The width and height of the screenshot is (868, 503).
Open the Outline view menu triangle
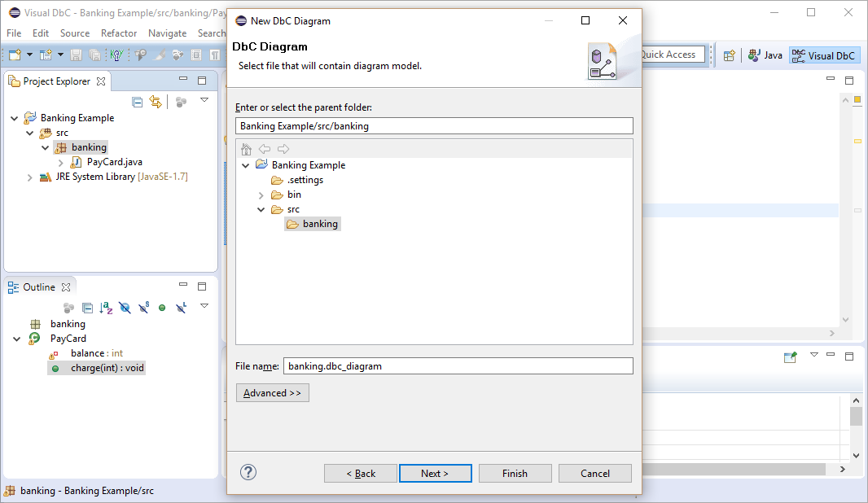pyautogui.click(x=204, y=305)
